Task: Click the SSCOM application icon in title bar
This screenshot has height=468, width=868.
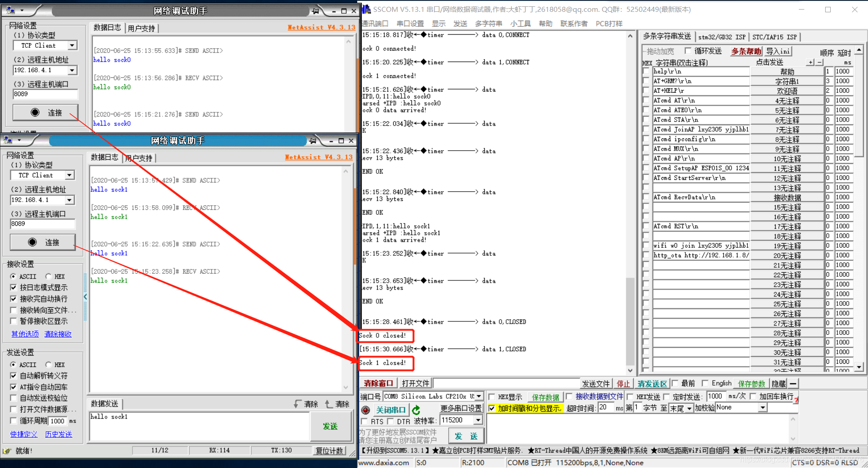Action: (x=366, y=9)
